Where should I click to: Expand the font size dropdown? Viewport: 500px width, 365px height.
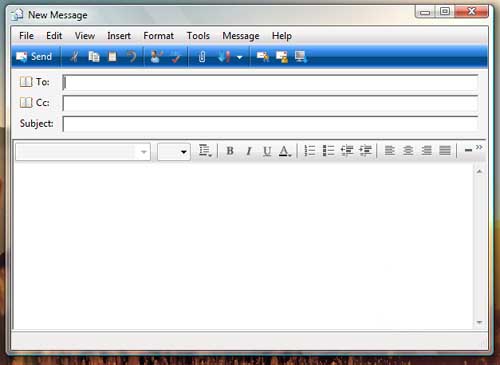pyautogui.click(x=183, y=152)
